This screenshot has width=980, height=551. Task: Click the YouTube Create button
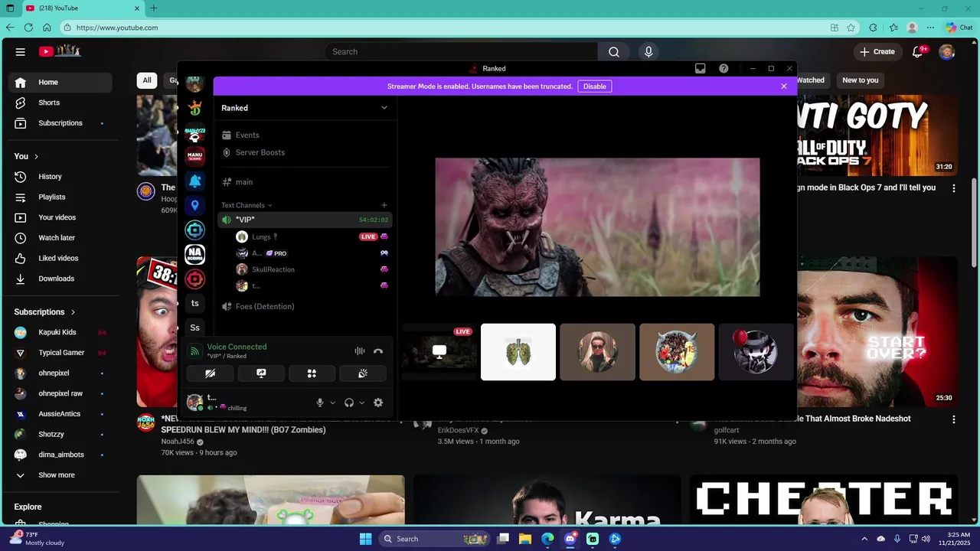click(x=877, y=52)
